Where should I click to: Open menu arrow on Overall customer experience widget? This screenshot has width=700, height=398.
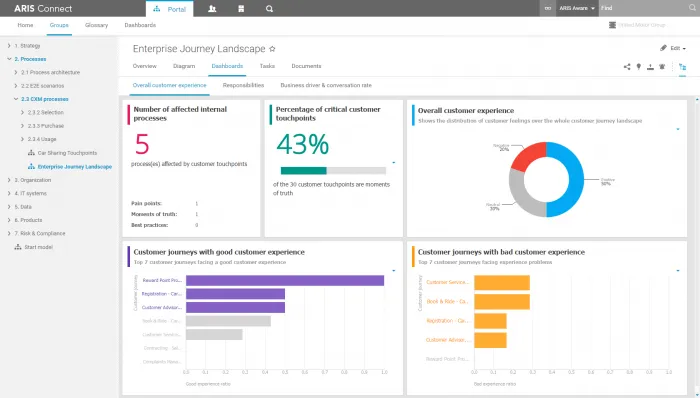click(x=678, y=129)
